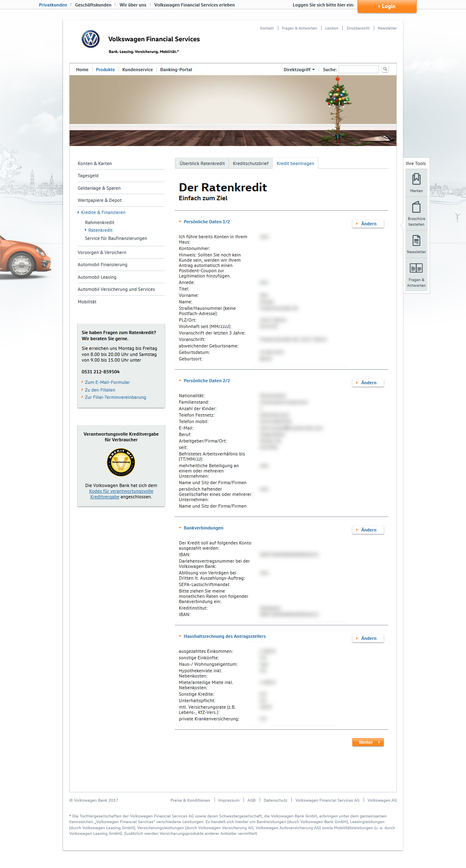The image size is (466, 868).
Task: Open Service für Baufinanzierungen link
Action: point(116,238)
